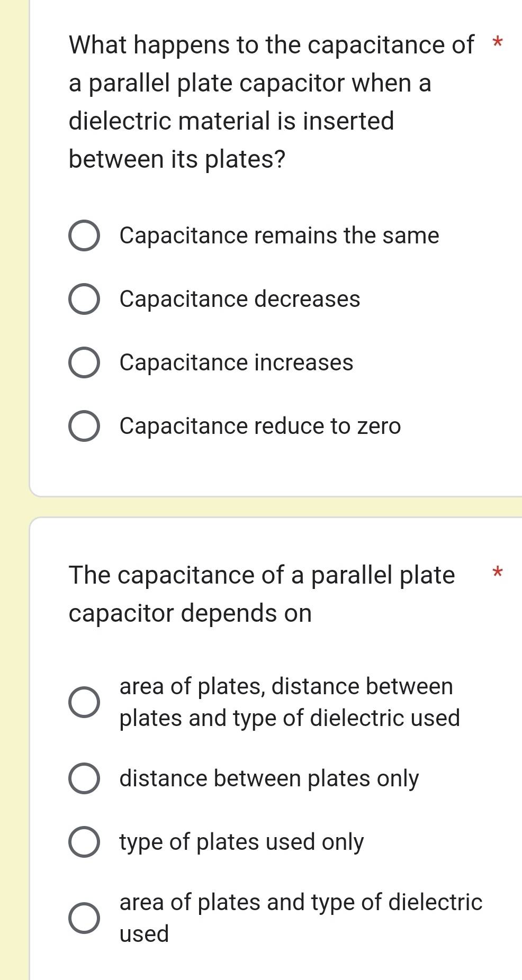This screenshot has width=522, height=980.
Task: Click the 'Capacitance increases' answer text
Action: coord(236,362)
